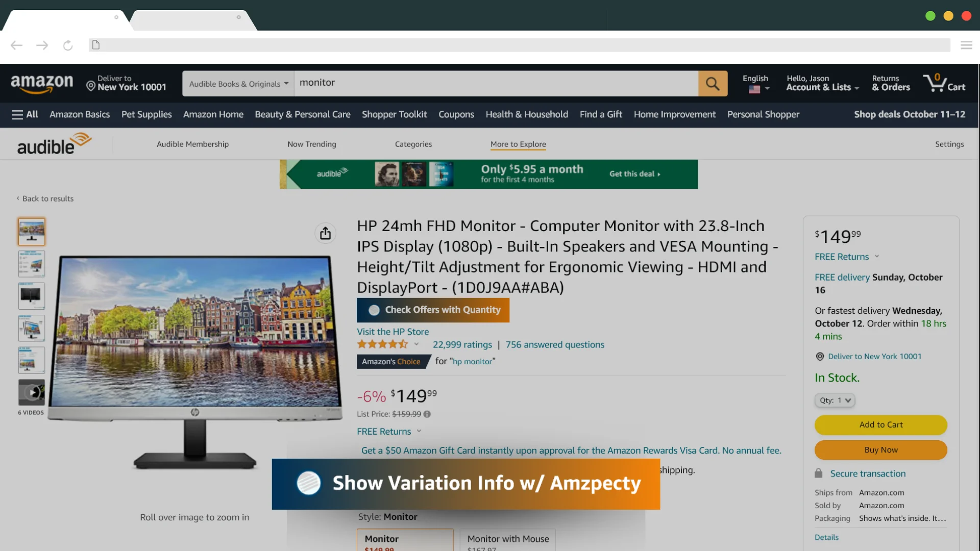Viewport: 980px width, 551px height.
Task: Select the Coupons menu item
Action: (x=456, y=114)
